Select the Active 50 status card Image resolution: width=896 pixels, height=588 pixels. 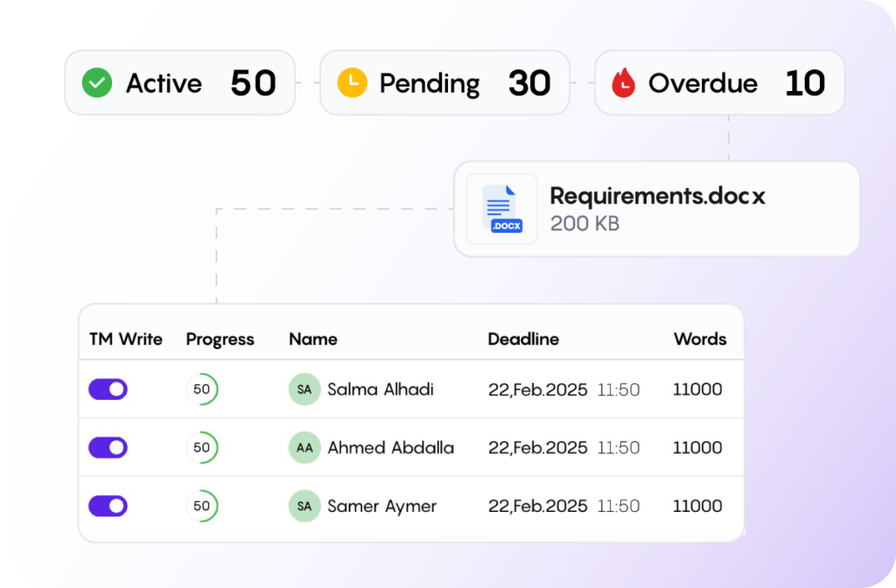[x=179, y=83]
